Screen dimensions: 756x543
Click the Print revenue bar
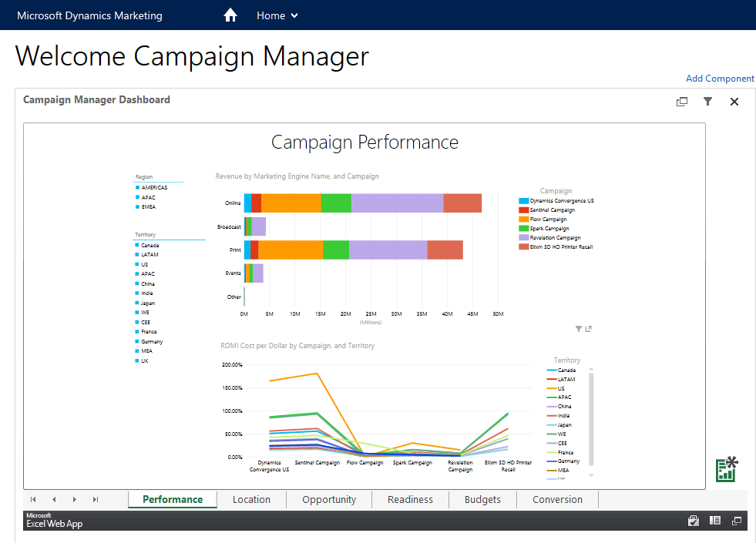[x=354, y=250]
